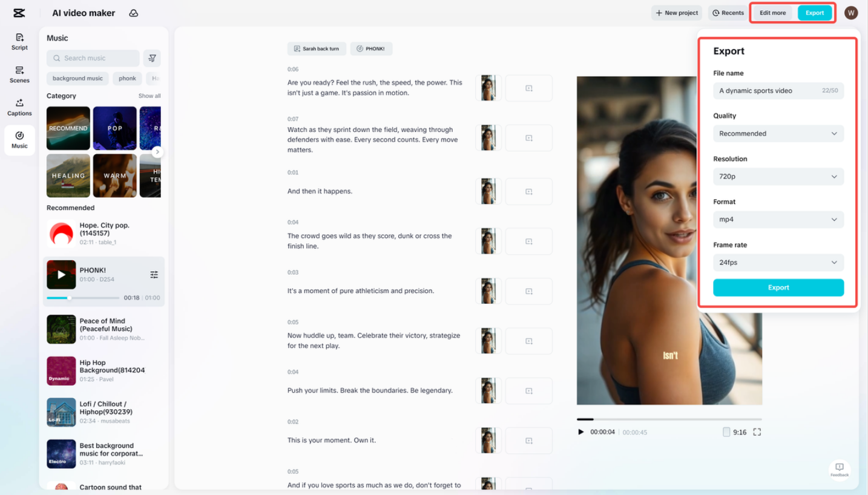Select the background music tag chip
This screenshot has height=495, width=868.
77,78
